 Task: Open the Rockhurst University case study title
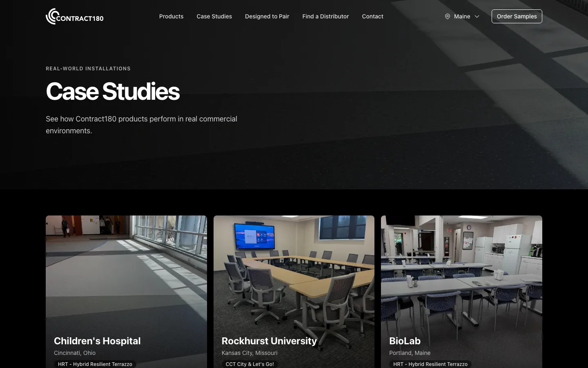coord(269,341)
